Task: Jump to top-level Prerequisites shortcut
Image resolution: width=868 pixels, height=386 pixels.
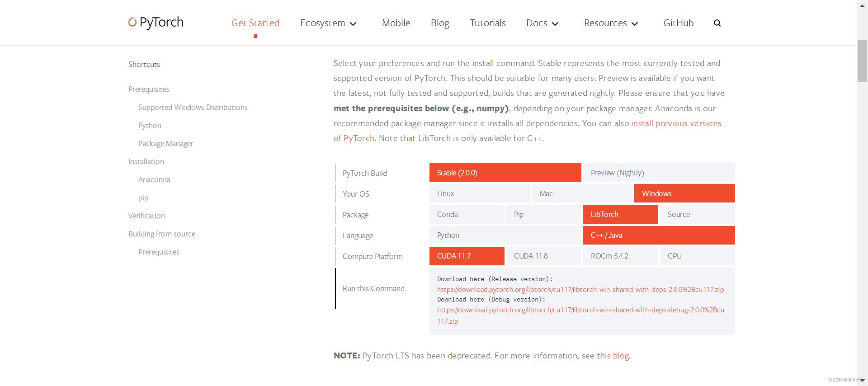Action: [x=149, y=89]
